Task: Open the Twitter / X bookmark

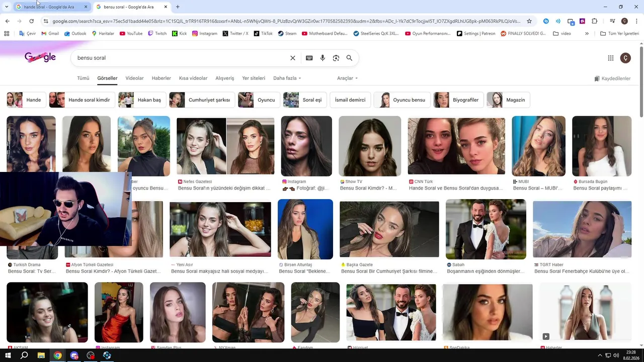Action: tap(235, 34)
